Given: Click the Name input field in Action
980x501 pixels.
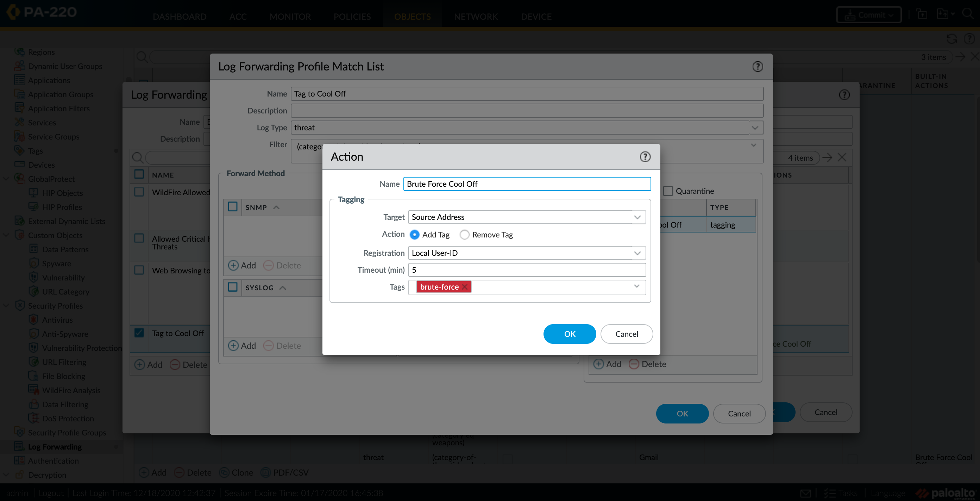Looking at the screenshot, I should coord(526,184).
